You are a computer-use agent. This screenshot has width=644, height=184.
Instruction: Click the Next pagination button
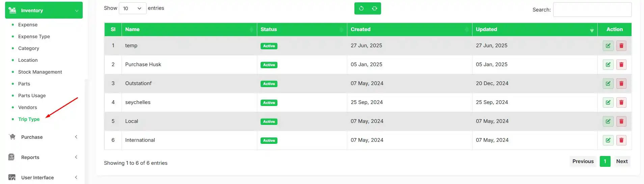tap(622, 161)
